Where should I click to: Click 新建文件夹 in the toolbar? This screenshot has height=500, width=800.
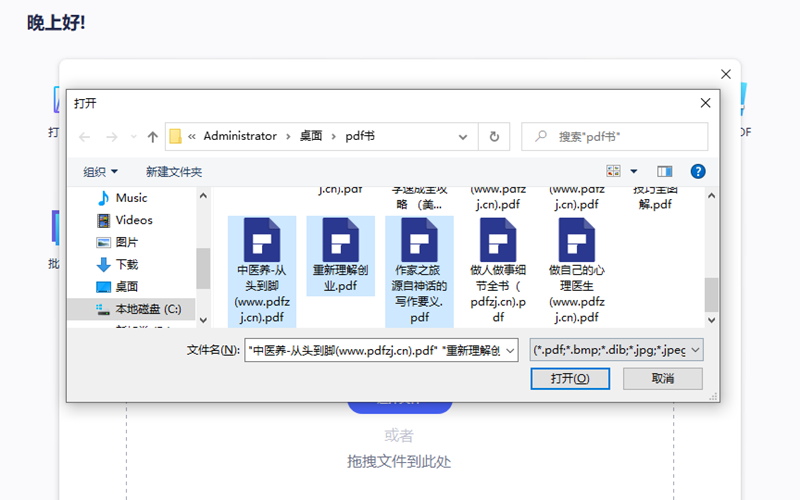pos(174,172)
